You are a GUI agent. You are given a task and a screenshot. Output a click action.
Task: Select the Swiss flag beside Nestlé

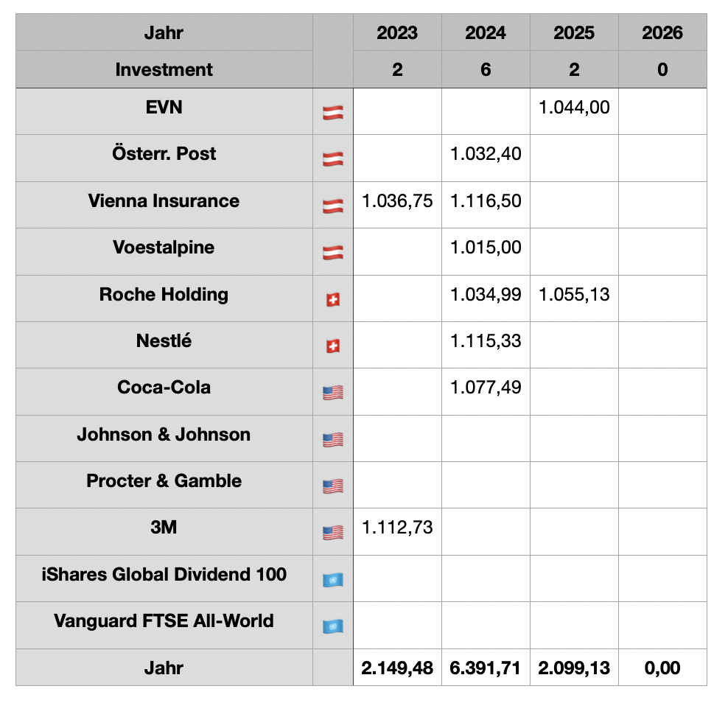pyautogui.click(x=332, y=346)
